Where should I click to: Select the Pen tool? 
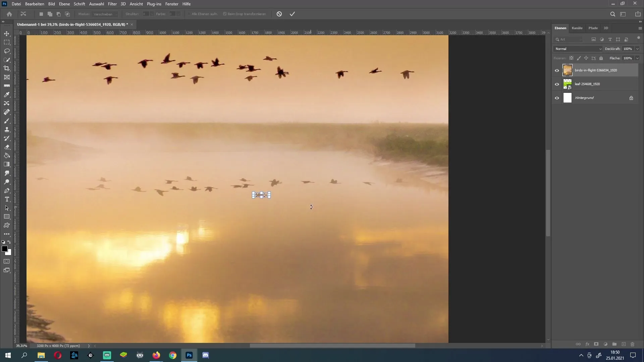pos(7,190)
